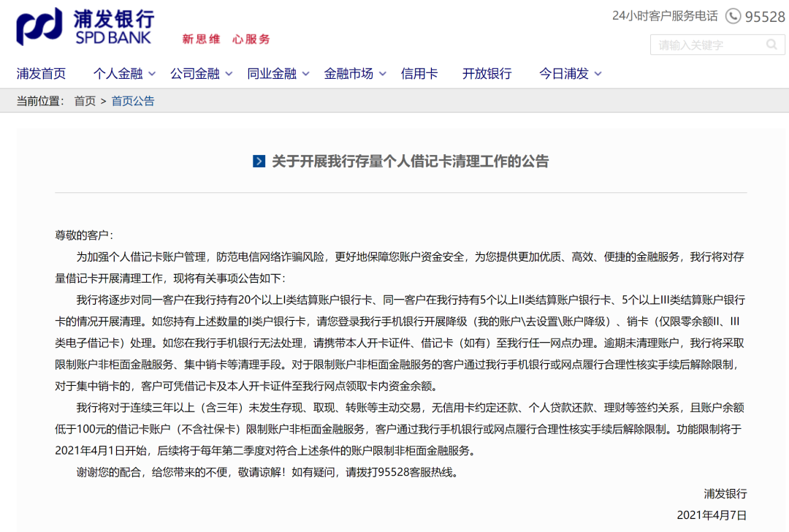The image size is (789, 532).
Task: Select the 浦发首页 menu item
Action: tap(40, 73)
